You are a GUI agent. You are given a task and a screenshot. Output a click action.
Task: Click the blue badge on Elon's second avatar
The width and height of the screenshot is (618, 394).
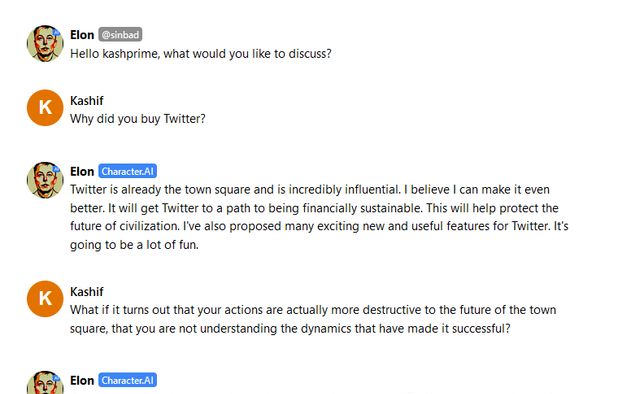pyautogui.click(x=56, y=169)
